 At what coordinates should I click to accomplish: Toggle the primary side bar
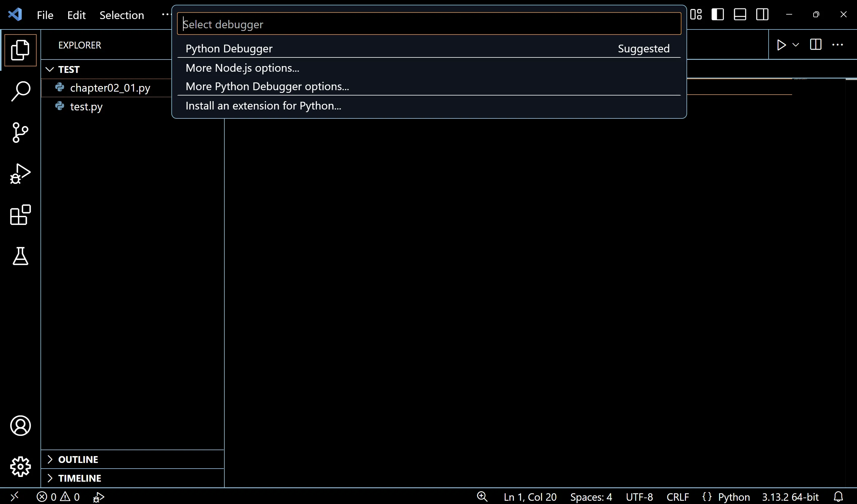[717, 15]
